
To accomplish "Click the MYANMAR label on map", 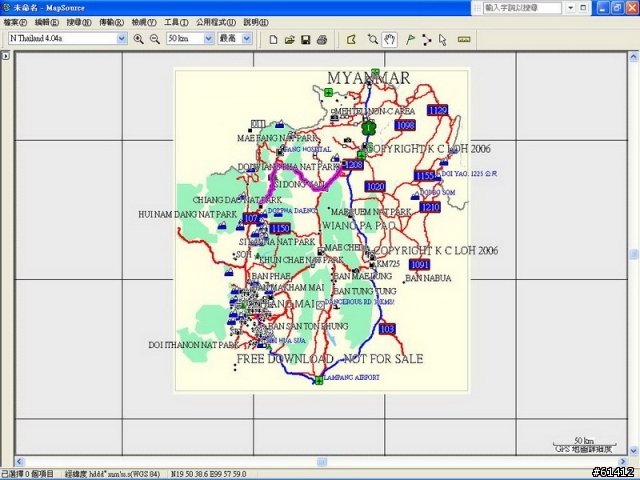I will [369, 78].
